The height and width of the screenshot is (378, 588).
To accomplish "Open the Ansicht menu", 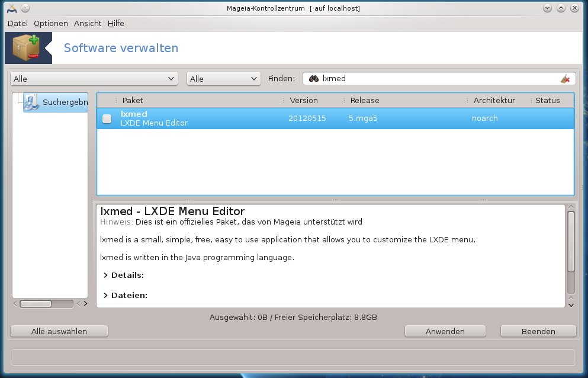I will [x=88, y=23].
